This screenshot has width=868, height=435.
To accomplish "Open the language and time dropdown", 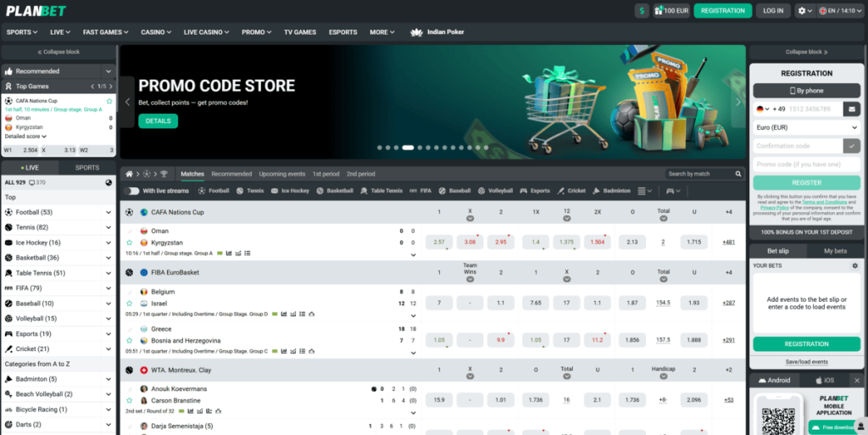I will click(x=838, y=11).
